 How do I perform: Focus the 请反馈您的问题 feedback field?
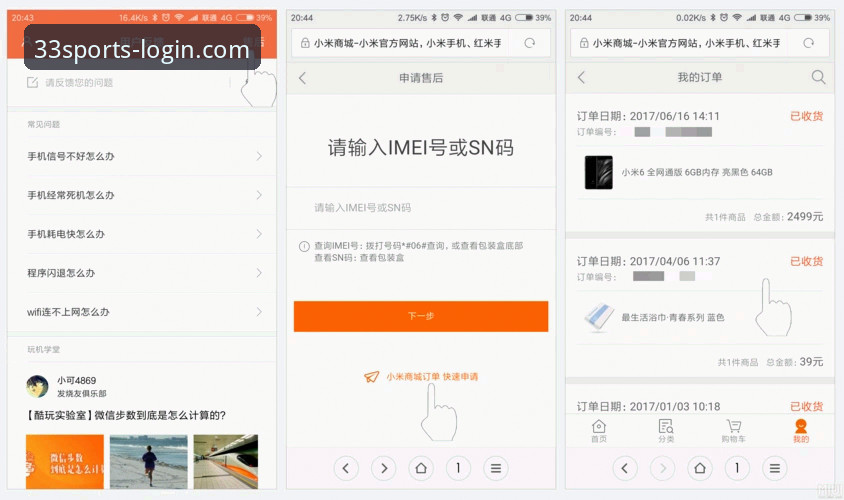[129, 82]
